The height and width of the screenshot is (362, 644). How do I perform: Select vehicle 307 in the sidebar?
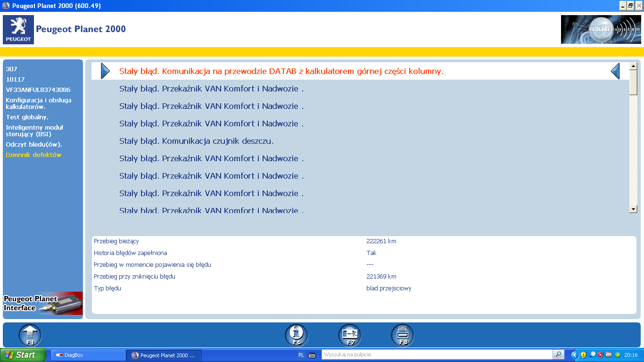click(x=12, y=69)
